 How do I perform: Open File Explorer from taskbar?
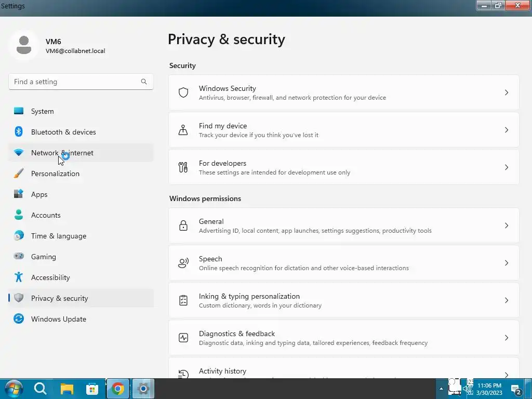[x=67, y=389]
